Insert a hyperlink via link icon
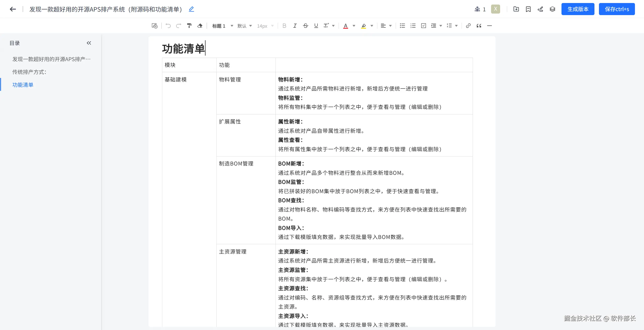 coord(468,26)
